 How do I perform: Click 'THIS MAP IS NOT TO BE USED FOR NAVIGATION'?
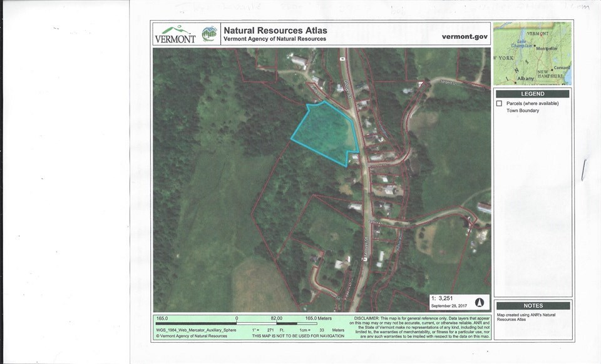pos(298,336)
